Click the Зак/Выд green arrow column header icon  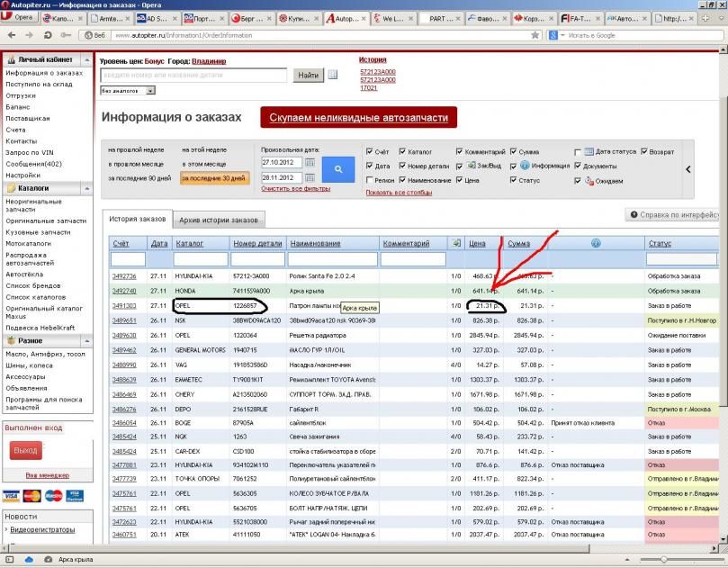pos(456,243)
